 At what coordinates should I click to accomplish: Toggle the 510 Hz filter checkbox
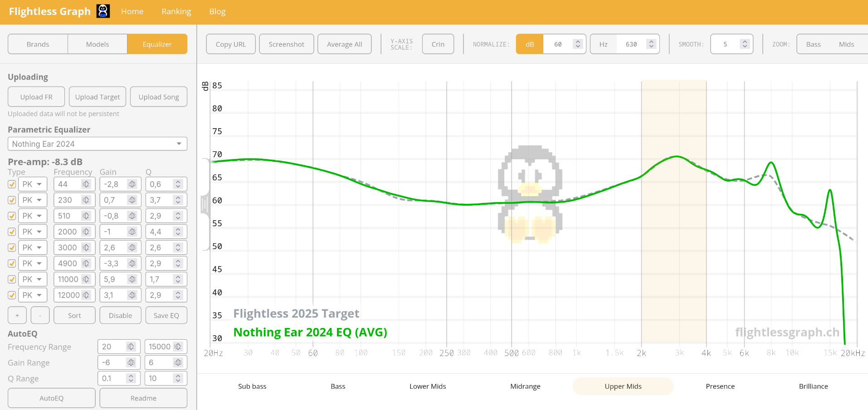coord(12,216)
